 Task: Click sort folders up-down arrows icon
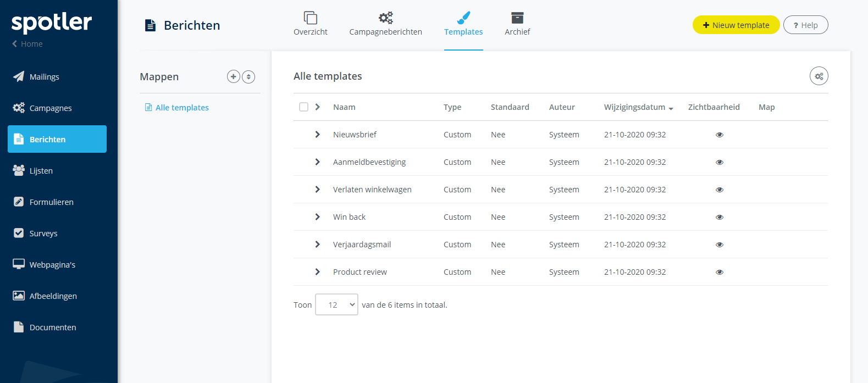pos(248,76)
